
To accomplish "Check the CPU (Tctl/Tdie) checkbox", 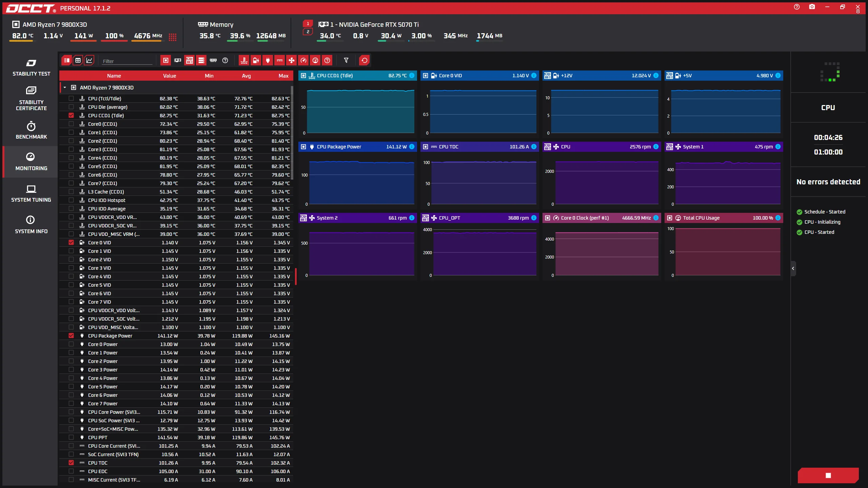I will tap(71, 98).
